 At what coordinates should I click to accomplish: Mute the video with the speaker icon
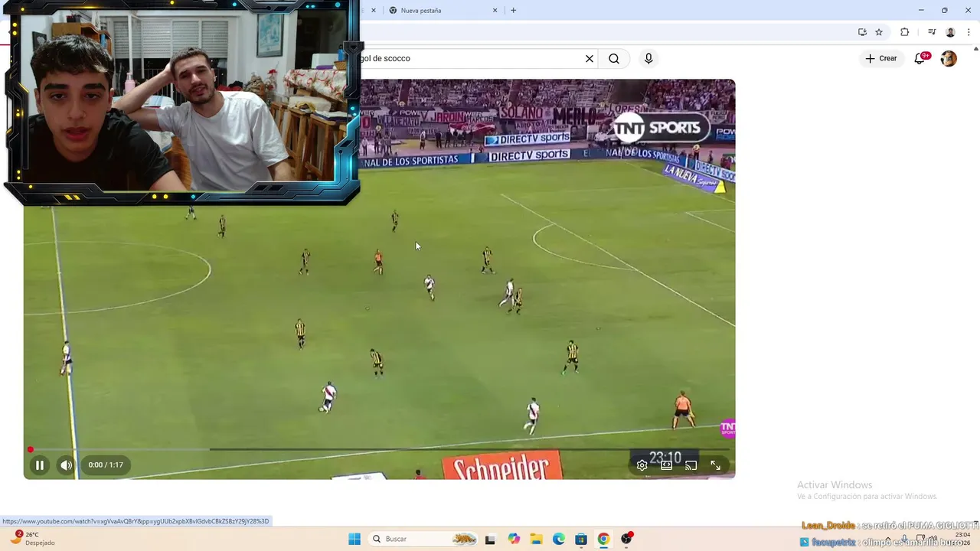click(67, 465)
